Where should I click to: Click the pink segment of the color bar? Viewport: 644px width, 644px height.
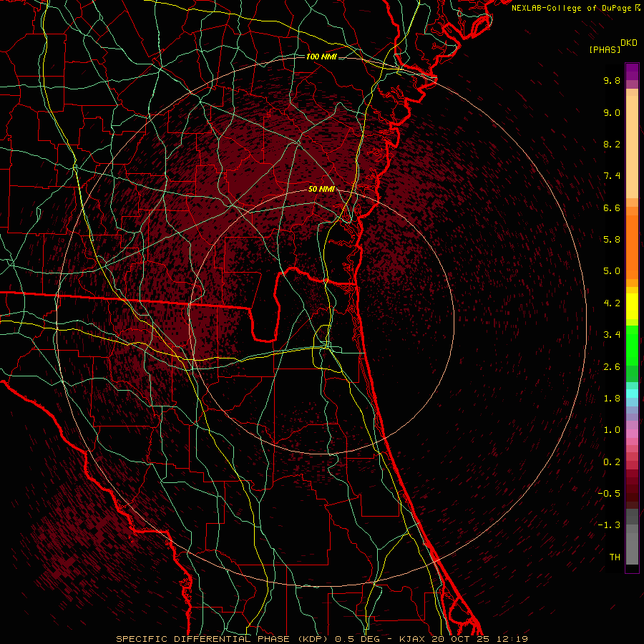click(632, 434)
